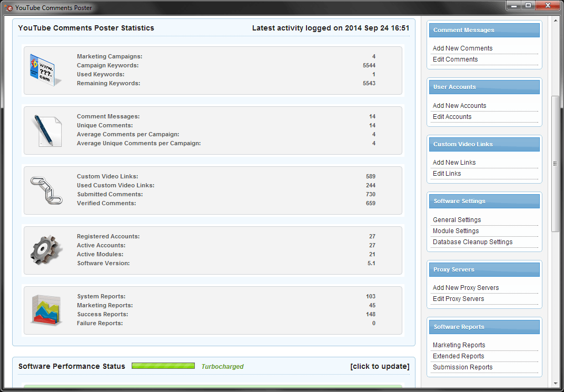
Task: Select Add New Proxy Servers
Action: [x=466, y=288]
